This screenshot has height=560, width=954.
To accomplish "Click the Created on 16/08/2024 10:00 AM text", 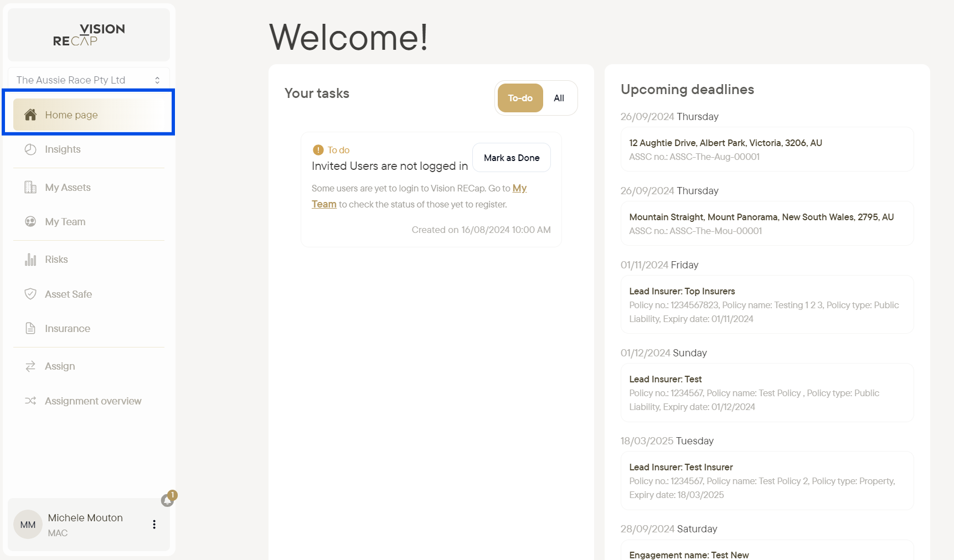I will coord(481,230).
